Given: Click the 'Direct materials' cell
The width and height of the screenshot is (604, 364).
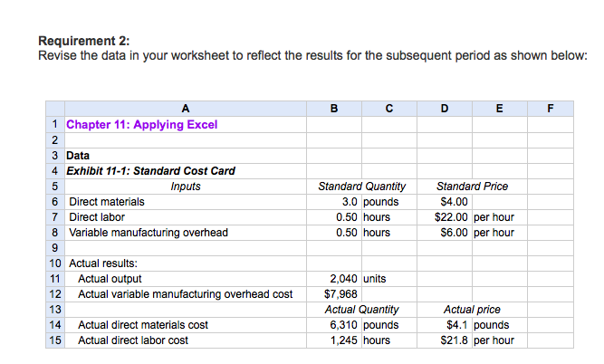Looking at the screenshot, I should [186, 202].
